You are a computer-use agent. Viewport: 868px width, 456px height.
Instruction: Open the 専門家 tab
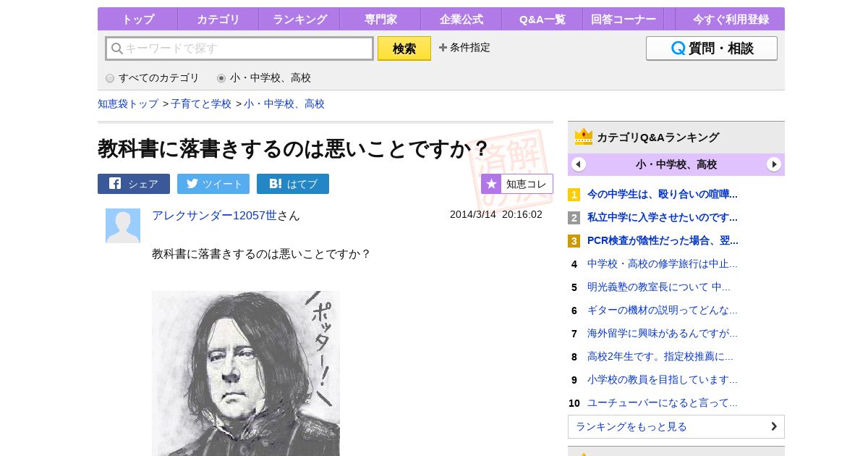(x=380, y=19)
